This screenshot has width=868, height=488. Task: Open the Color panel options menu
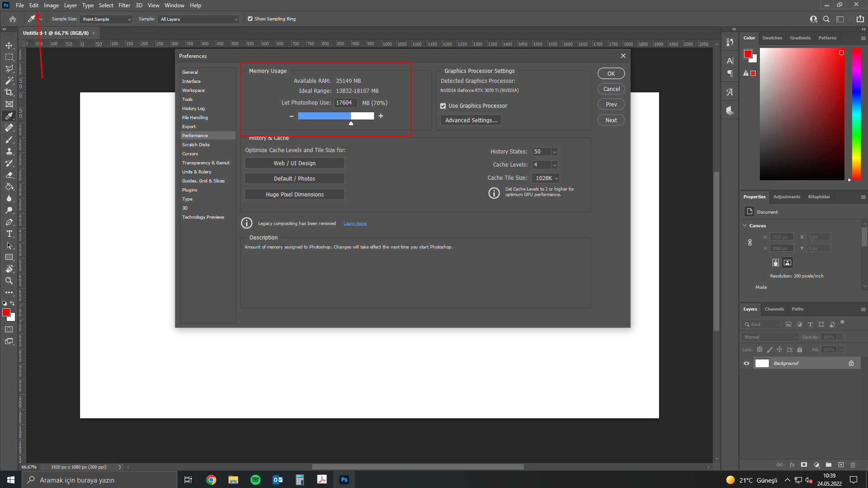863,38
